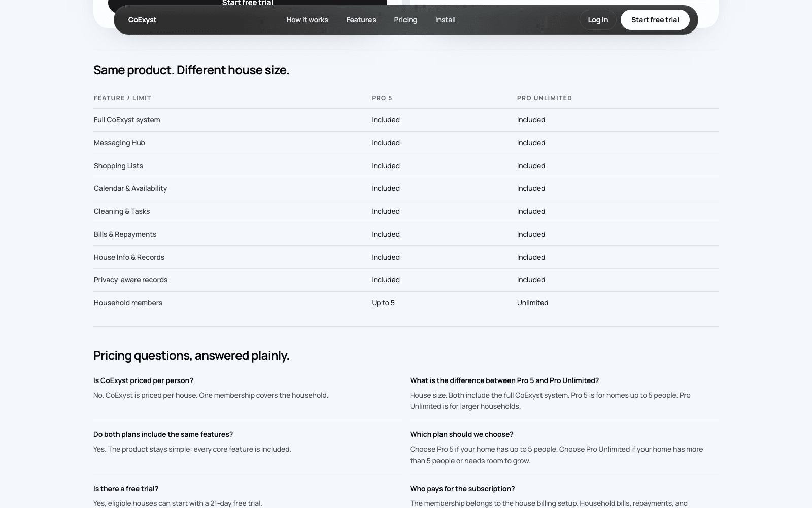
Task: Click the PRO UNLIMITED column header
Action: [544, 98]
